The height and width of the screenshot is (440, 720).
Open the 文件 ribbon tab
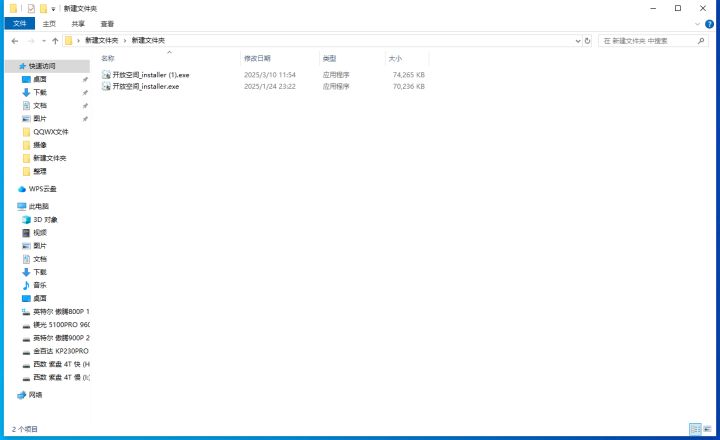point(20,23)
